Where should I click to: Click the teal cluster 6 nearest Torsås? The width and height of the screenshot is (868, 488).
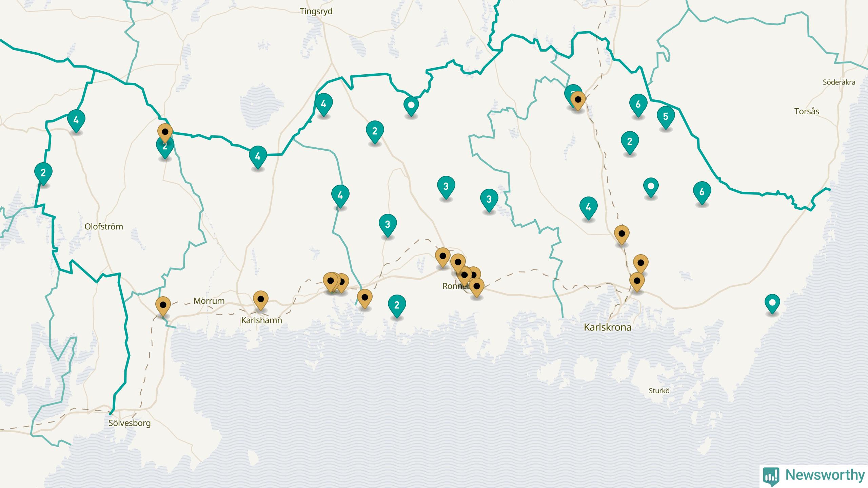point(702,192)
